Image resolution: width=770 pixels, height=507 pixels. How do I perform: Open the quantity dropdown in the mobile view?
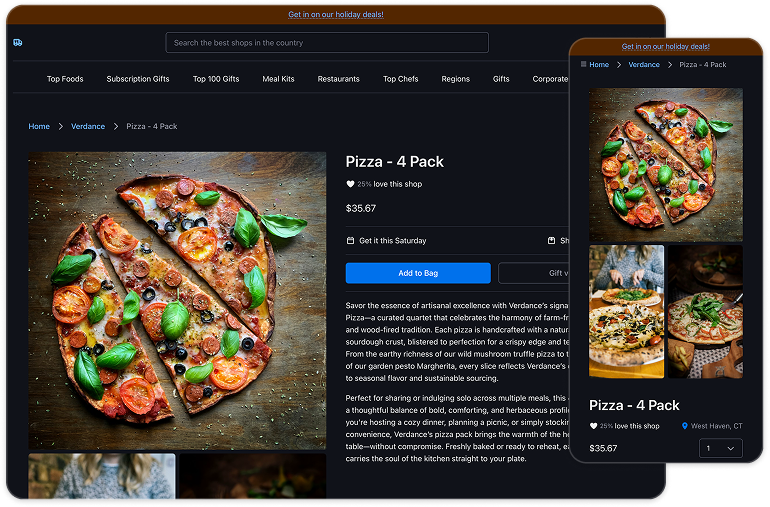(x=720, y=449)
